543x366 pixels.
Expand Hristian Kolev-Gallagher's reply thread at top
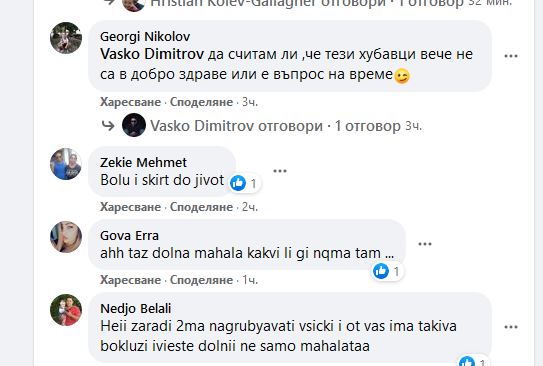pos(306,3)
